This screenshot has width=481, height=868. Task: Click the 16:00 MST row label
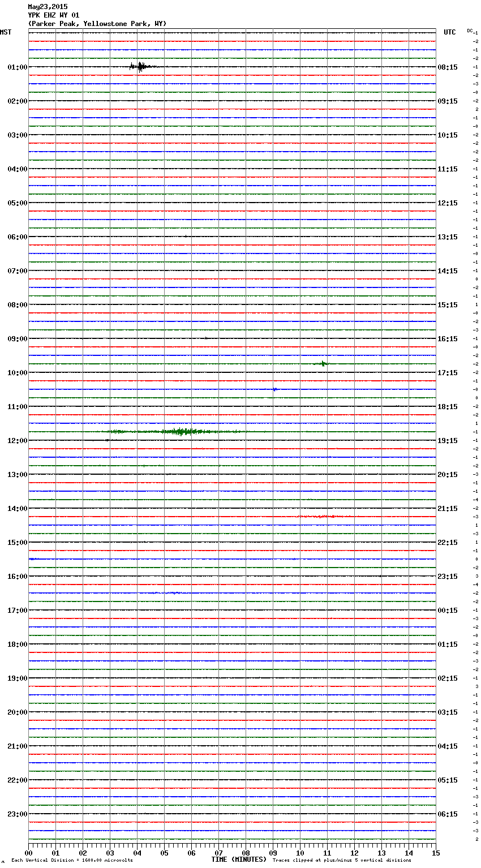coord(18,577)
